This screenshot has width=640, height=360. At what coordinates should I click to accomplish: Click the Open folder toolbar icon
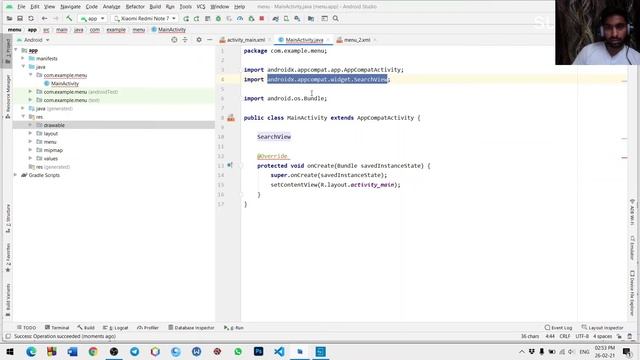(9, 18)
